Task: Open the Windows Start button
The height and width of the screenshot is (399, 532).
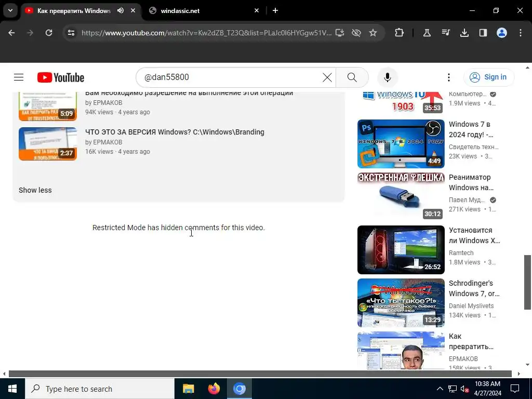Action: point(12,389)
